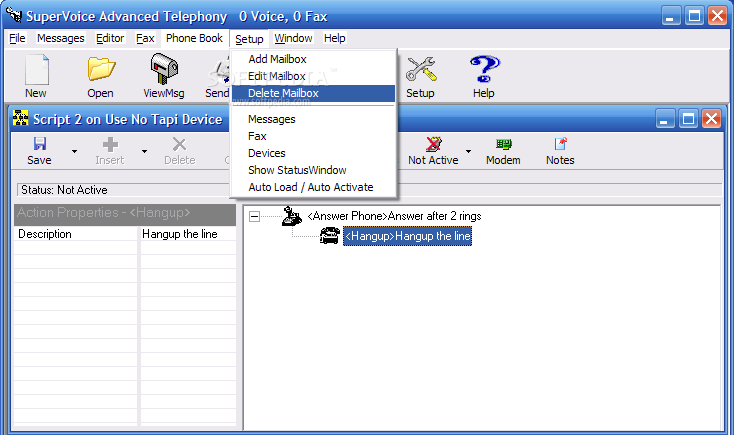Choose Delete Mailbox menu entry
Image resolution: width=734 pixels, height=435 pixels.
[313, 93]
